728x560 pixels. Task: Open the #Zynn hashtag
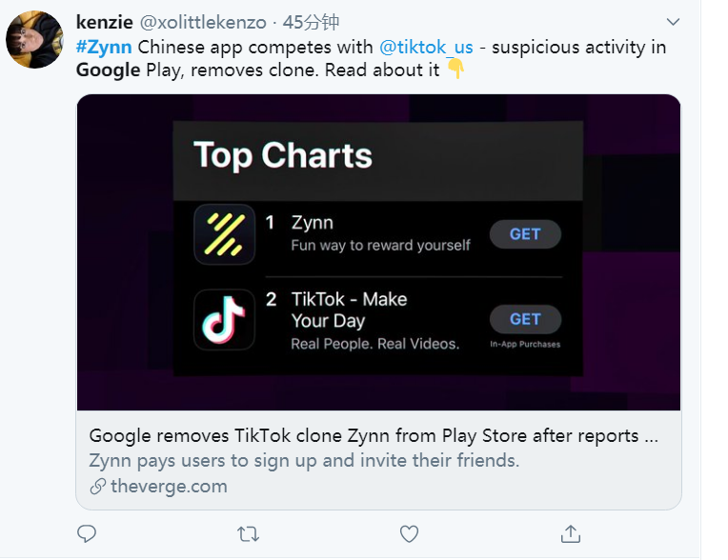pos(104,47)
